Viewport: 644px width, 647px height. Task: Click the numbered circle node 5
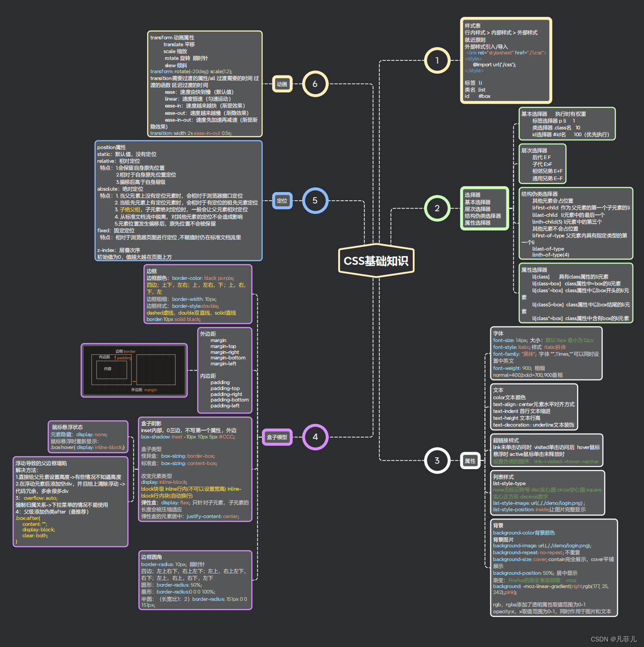(x=315, y=200)
